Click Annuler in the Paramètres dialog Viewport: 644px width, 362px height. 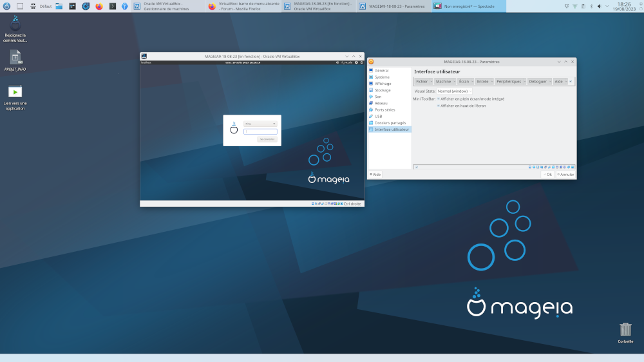[565, 175]
